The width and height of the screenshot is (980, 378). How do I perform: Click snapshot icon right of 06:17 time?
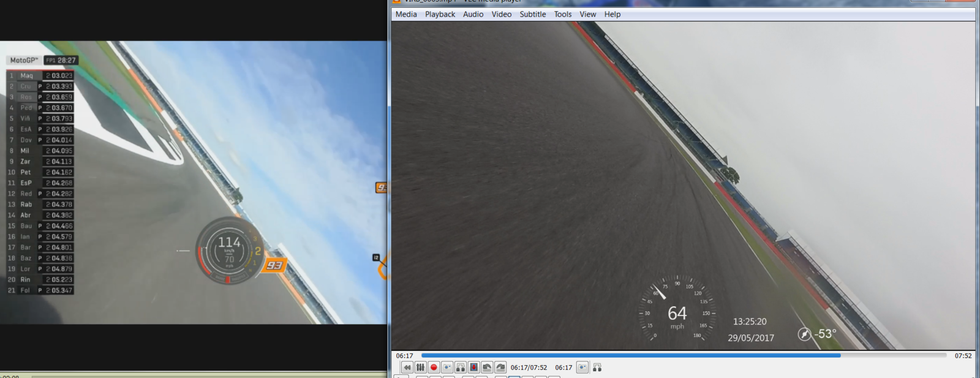click(582, 368)
